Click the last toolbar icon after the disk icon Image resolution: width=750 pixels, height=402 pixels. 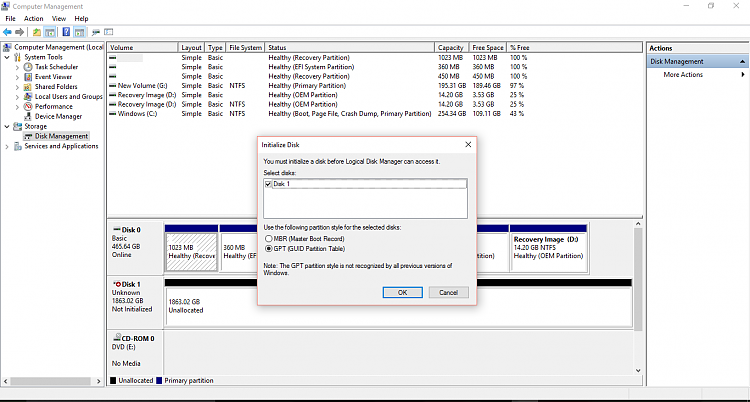coord(109,32)
